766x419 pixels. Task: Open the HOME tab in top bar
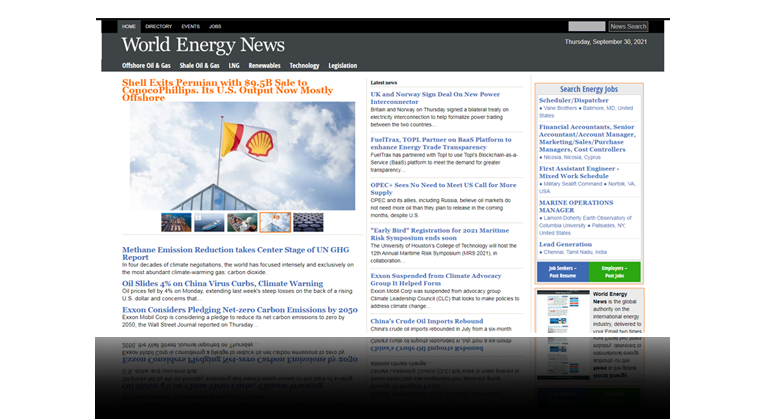pos(129,26)
